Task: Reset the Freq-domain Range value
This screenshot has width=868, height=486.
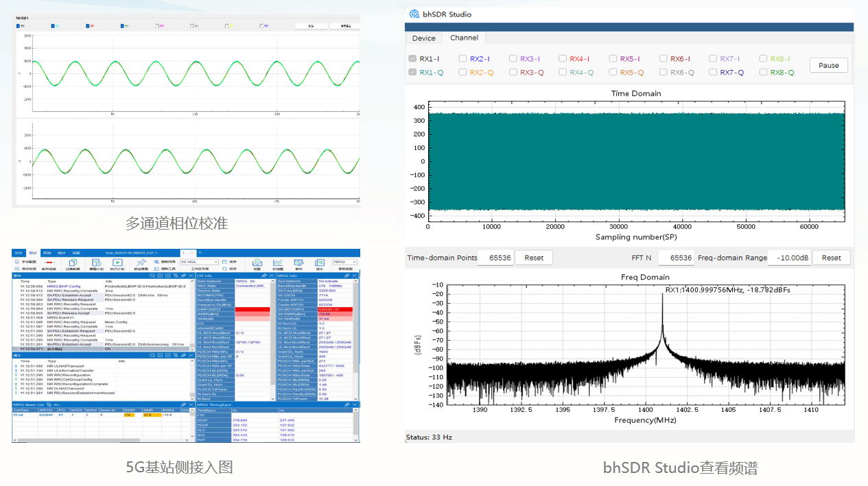Action: [x=831, y=258]
